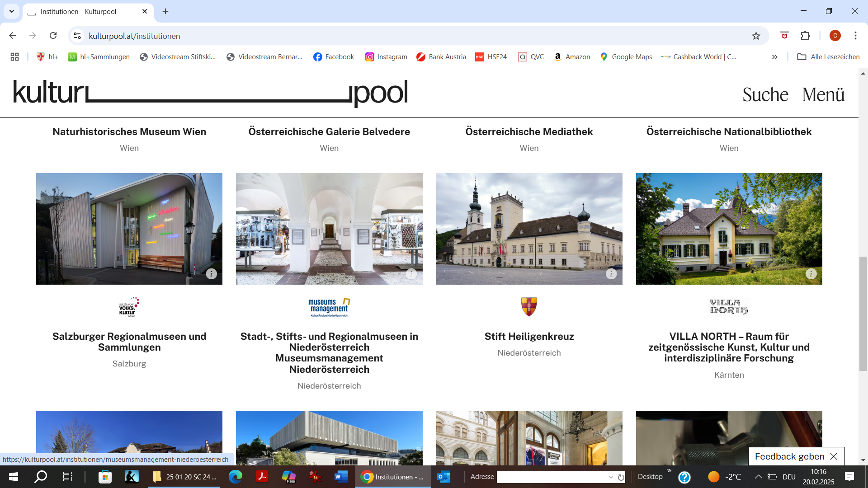Open the Menü navigation
The image size is (868, 488).
click(x=823, y=95)
